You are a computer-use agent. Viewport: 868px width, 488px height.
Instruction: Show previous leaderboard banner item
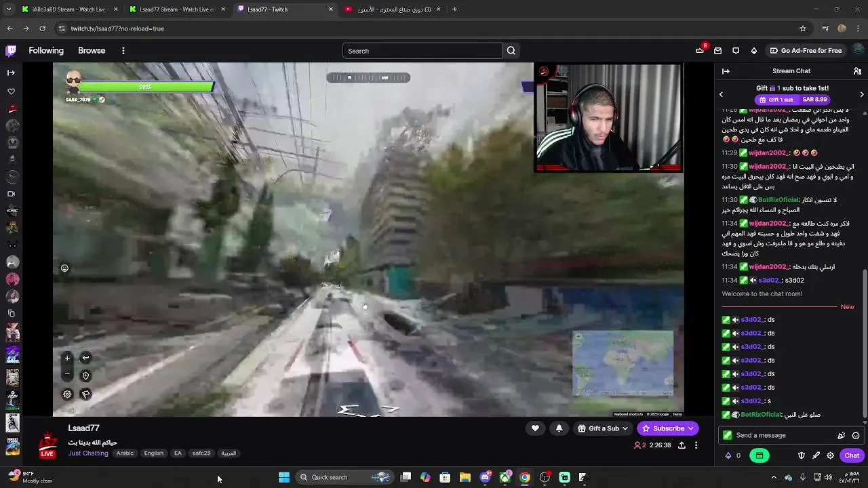click(x=721, y=94)
